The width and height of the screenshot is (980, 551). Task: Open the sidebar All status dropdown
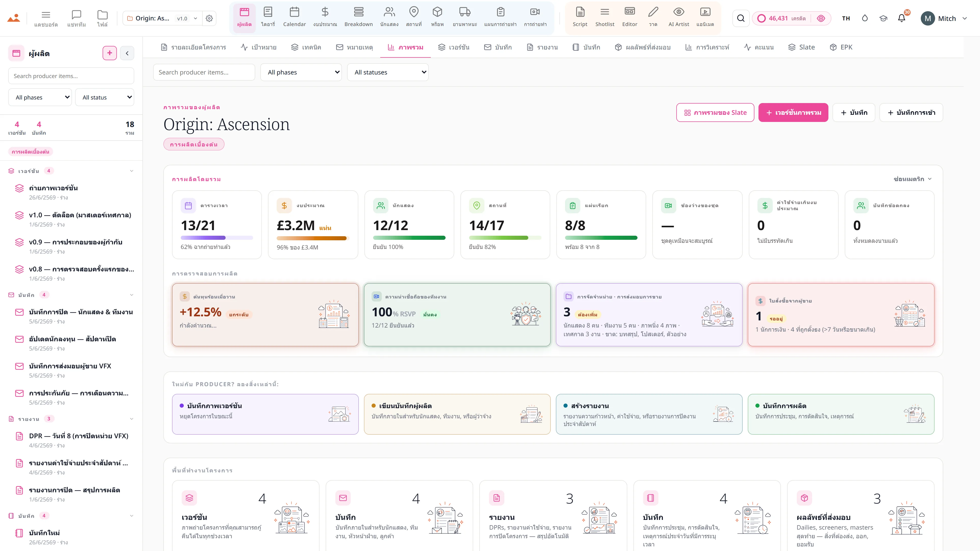104,97
